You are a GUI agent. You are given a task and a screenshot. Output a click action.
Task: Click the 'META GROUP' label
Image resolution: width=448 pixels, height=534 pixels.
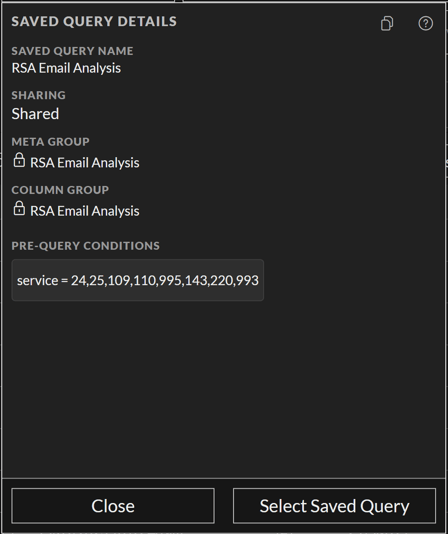pyautogui.click(x=50, y=142)
